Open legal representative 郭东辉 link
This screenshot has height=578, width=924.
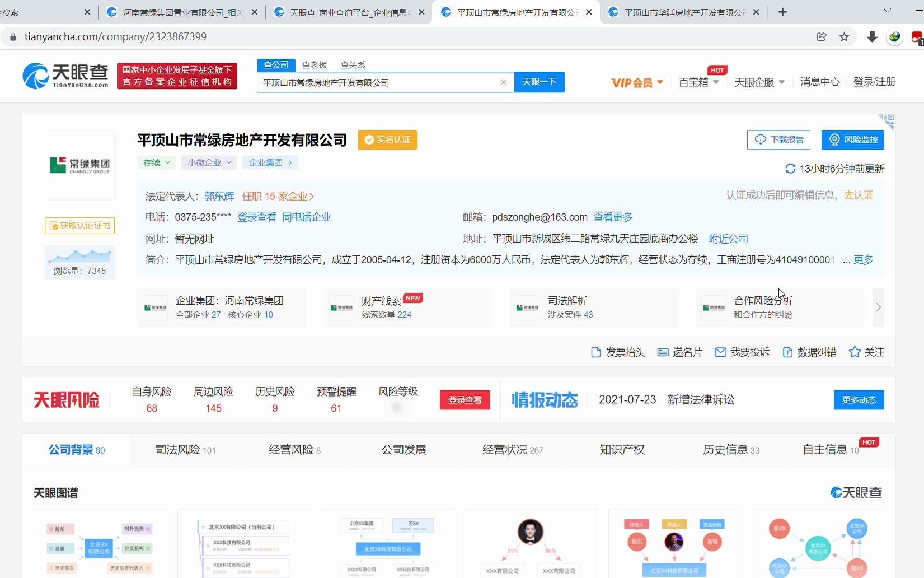[219, 197]
